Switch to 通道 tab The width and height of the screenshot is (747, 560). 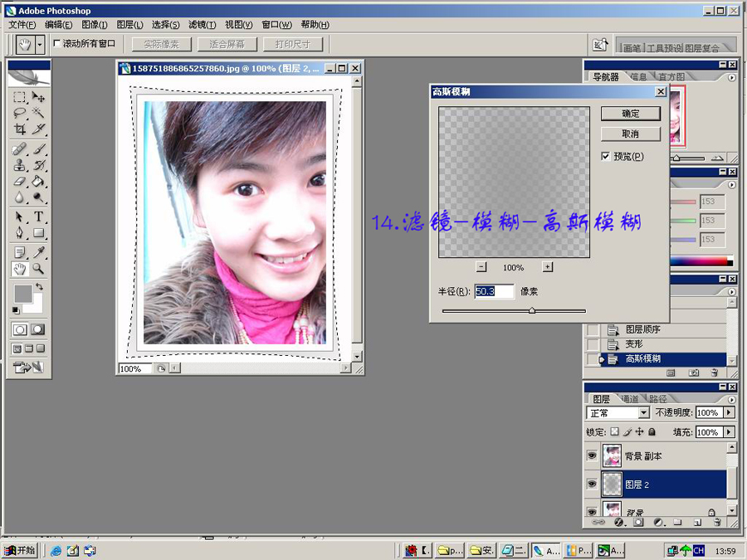[629, 399]
